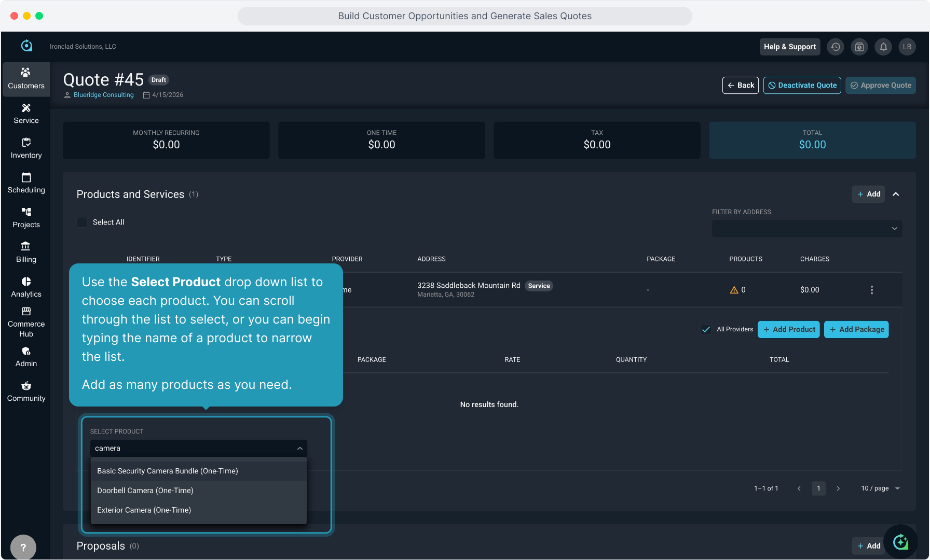Open the history clock icon in header
Image resolution: width=930 pixels, height=560 pixels.
pos(835,47)
